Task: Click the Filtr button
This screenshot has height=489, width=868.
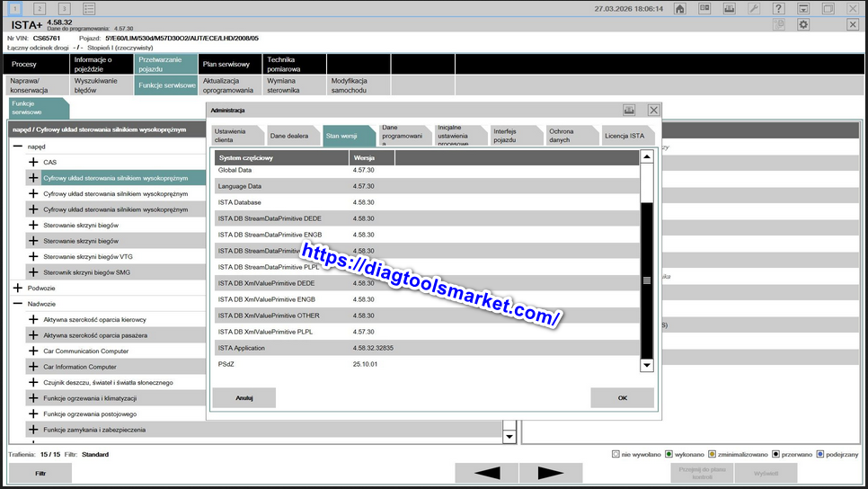Action: pos(40,473)
